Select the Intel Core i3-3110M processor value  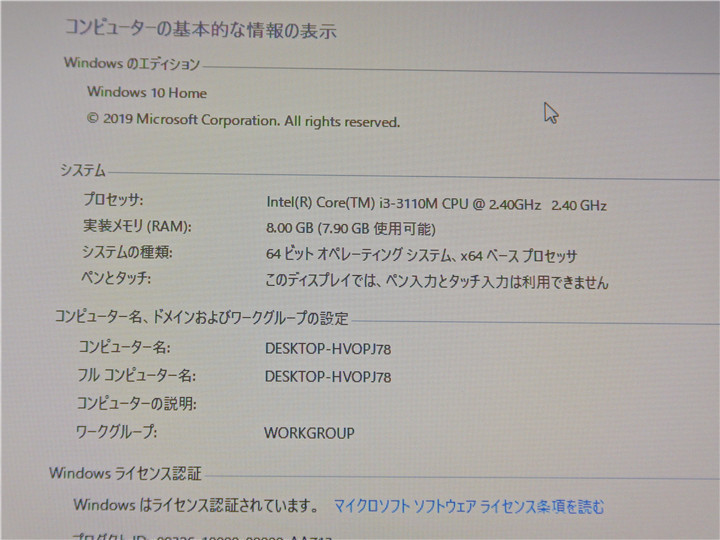click(436, 204)
